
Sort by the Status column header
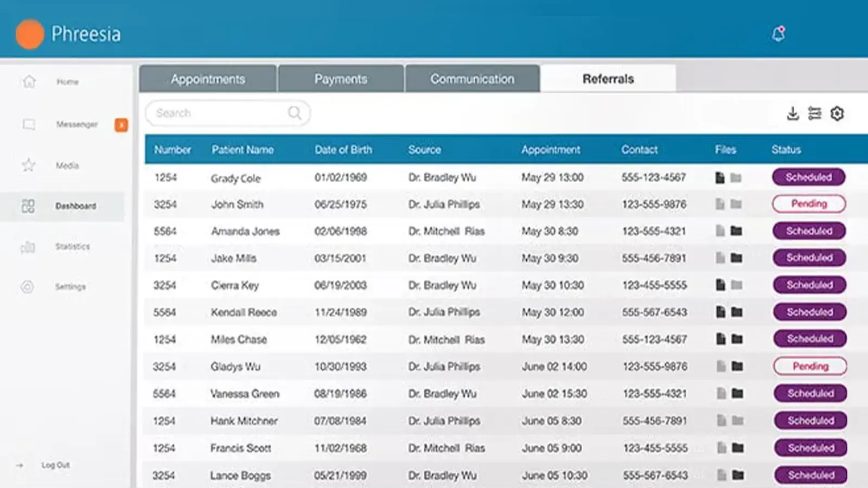coord(786,150)
